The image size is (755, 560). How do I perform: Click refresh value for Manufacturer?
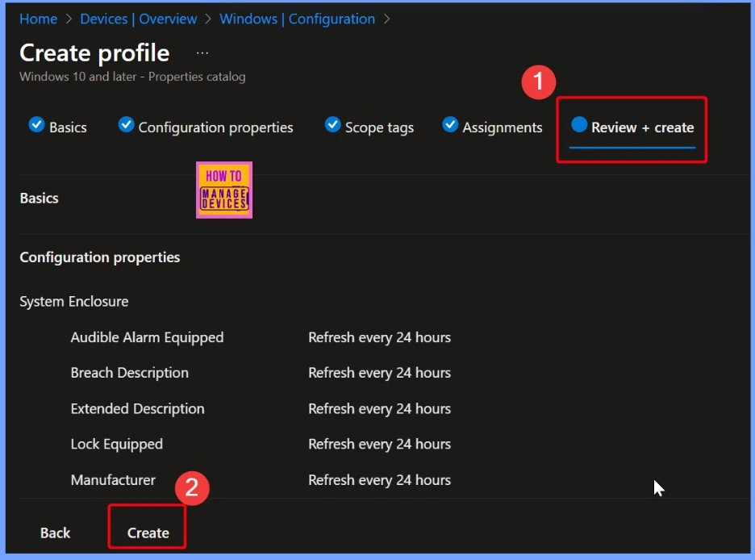(x=379, y=479)
